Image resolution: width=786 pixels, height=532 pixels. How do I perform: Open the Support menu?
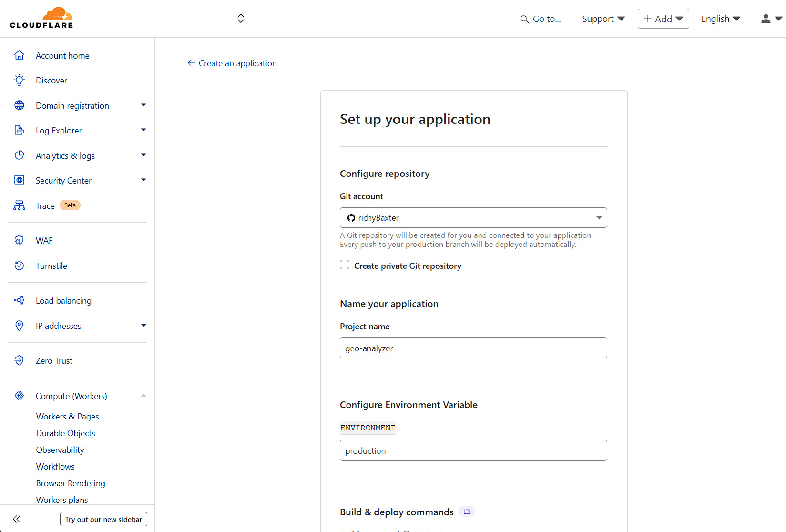click(603, 19)
